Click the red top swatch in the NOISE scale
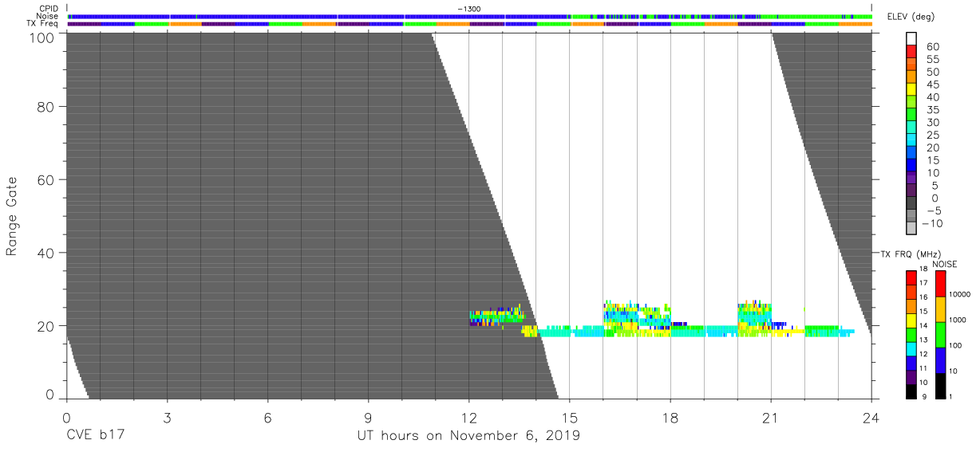Image resolution: width=980 pixels, height=452 pixels. pyautogui.click(x=940, y=283)
